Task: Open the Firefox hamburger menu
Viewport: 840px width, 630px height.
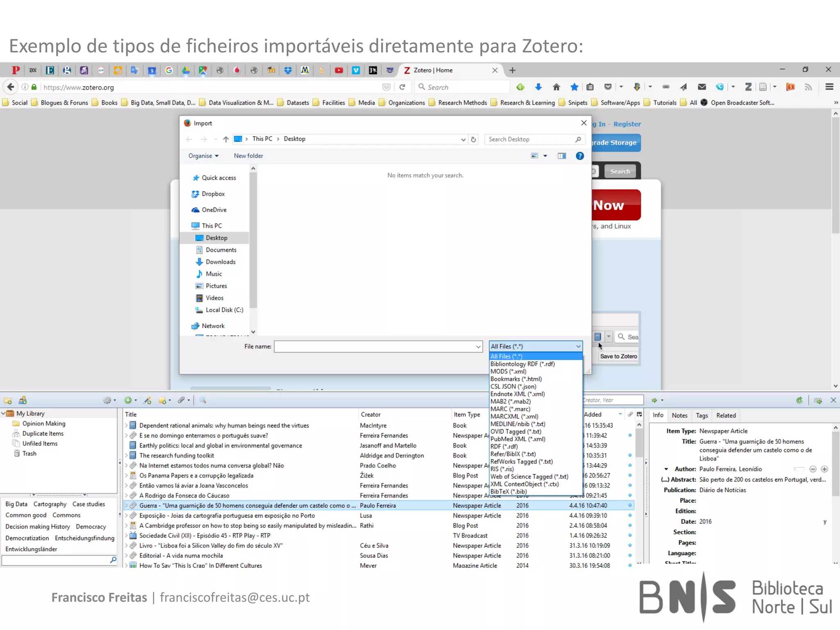Action: click(829, 87)
